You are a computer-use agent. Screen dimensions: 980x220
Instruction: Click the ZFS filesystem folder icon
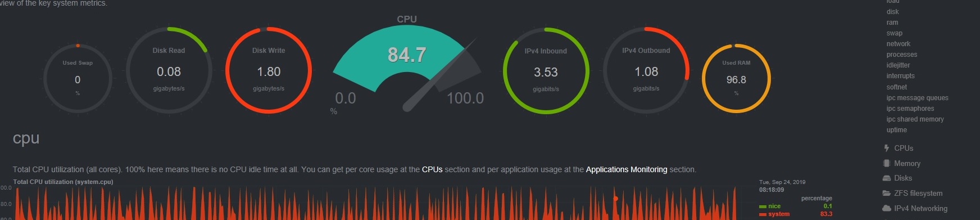pos(887,193)
